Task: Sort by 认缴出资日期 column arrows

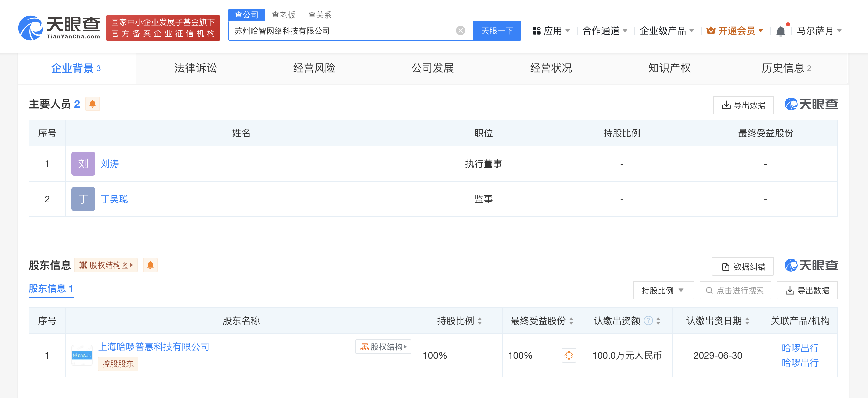Action: [x=748, y=321]
